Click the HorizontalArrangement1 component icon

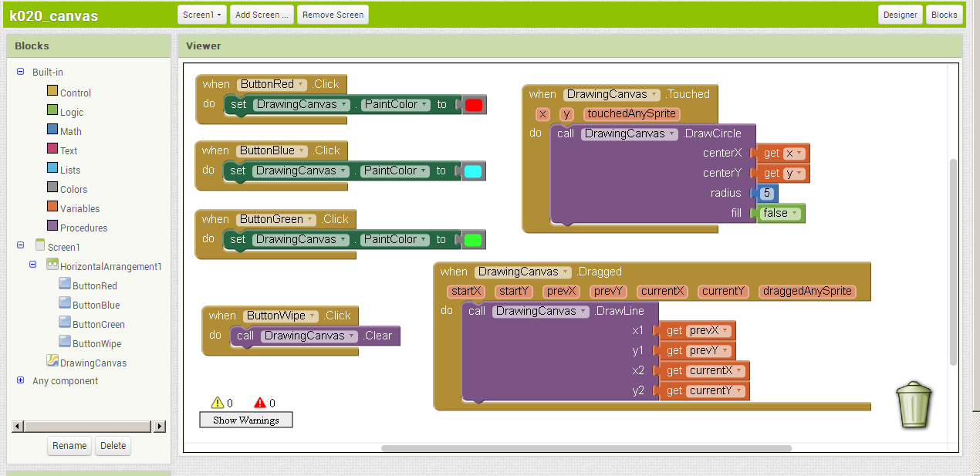point(52,265)
